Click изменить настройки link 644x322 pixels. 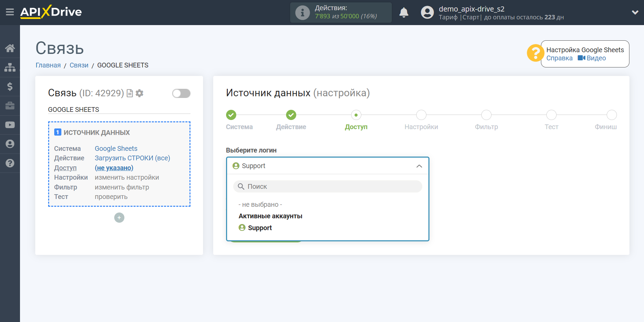pos(127,177)
